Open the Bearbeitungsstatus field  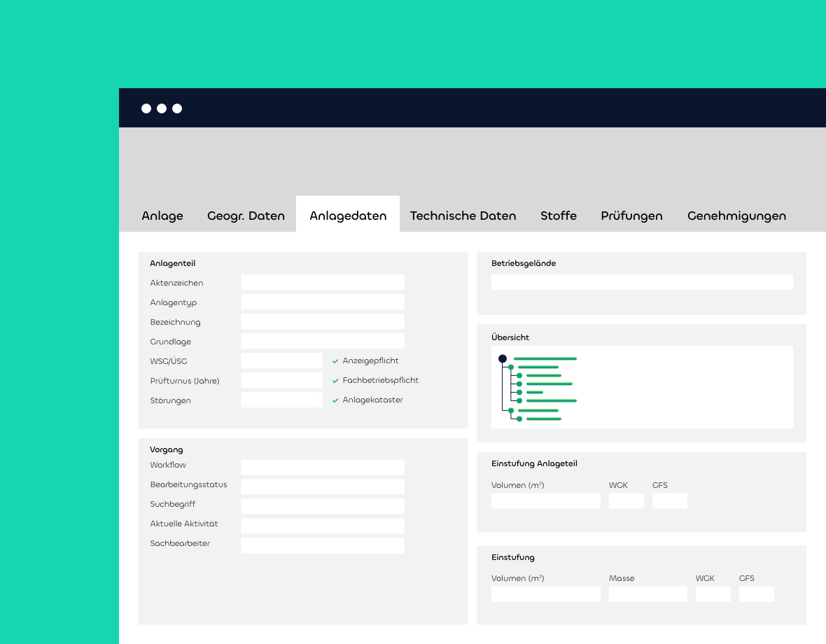click(x=322, y=486)
